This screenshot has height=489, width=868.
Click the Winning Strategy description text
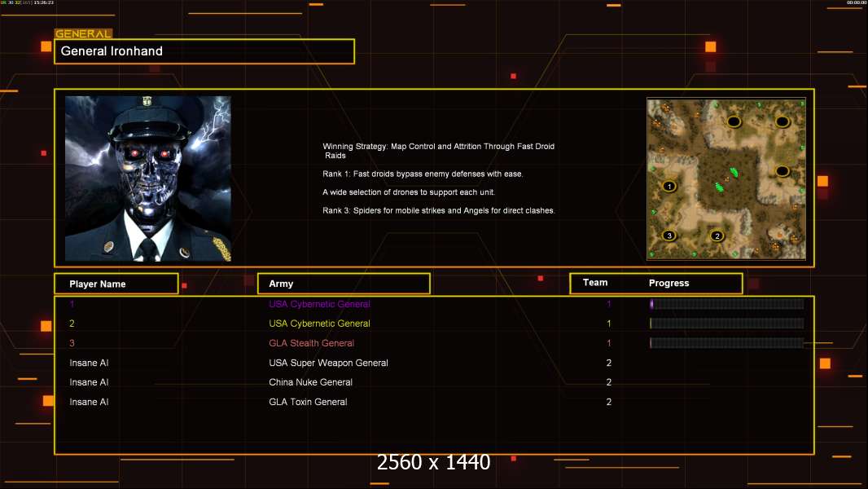click(438, 151)
